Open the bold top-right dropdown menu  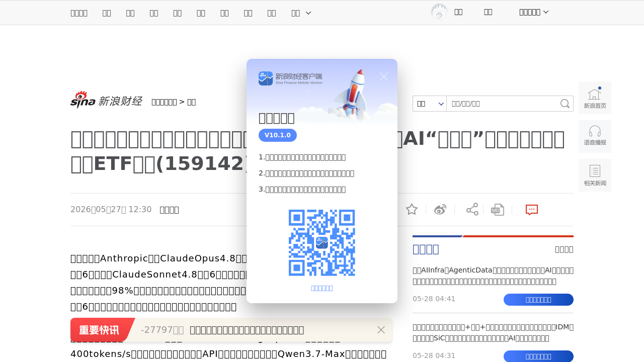click(534, 12)
